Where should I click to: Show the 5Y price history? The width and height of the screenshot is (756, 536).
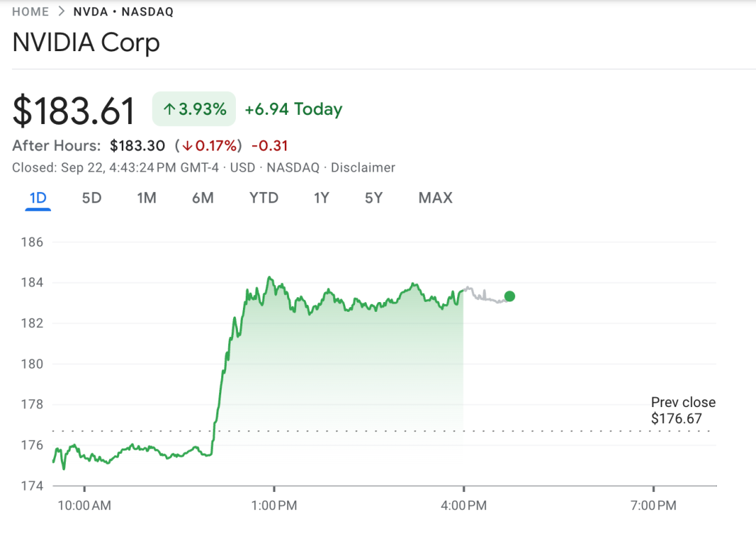374,198
